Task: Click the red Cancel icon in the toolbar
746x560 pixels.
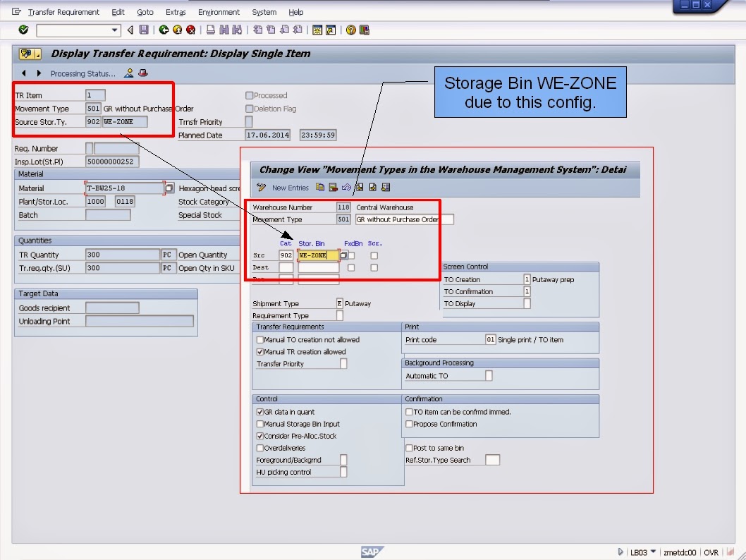Action: click(190, 30)
